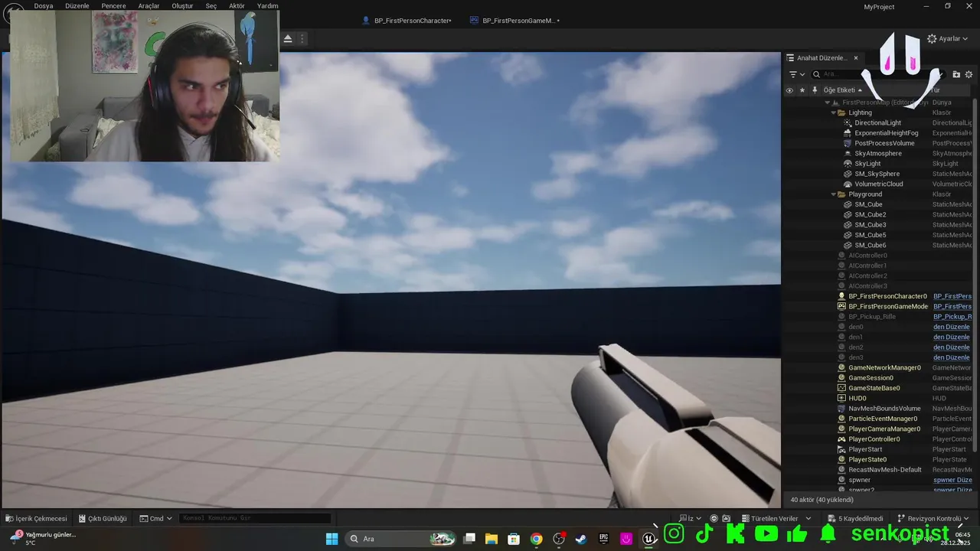Open Epic Games Launcher from taskbar
The width and height of the screenshot is (980, 551).
[x=603, y=539]
